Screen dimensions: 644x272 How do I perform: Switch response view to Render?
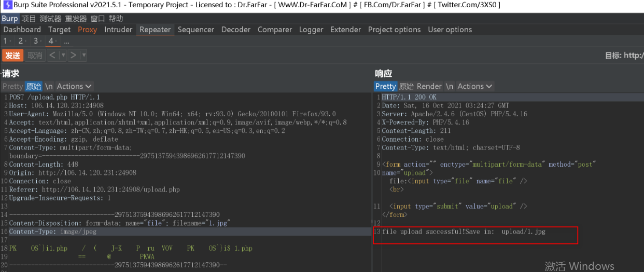tap(429, 86)
